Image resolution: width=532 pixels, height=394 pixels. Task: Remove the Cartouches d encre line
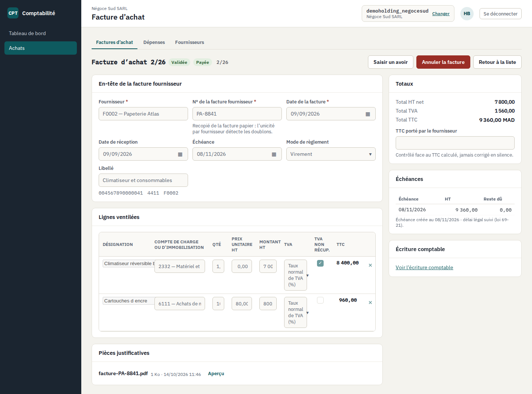(x=370, y=303)
